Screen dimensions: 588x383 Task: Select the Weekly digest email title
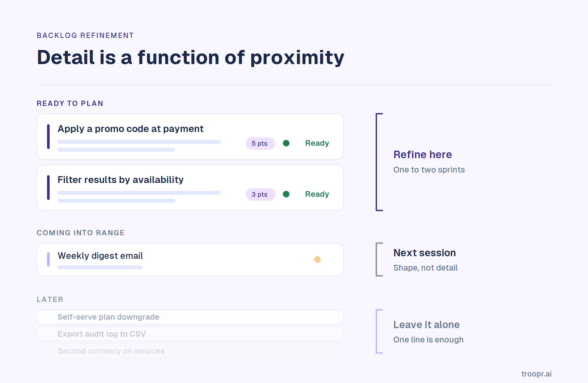click(100, 256)
